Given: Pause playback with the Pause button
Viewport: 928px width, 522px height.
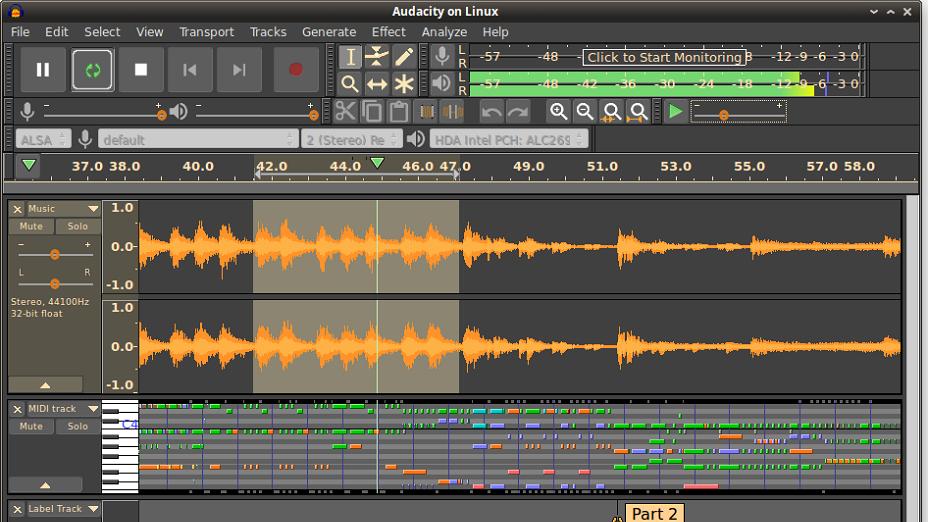Looking at the screenshot, I should point(43,70).
